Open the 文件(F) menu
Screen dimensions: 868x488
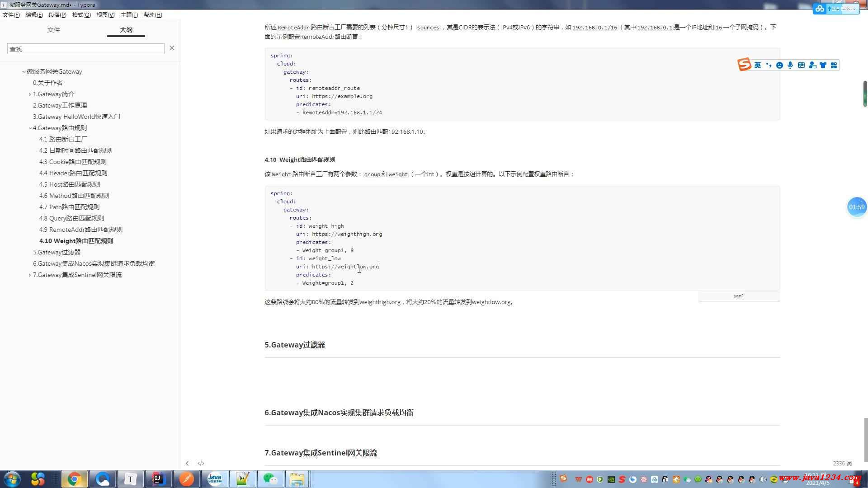11,15
